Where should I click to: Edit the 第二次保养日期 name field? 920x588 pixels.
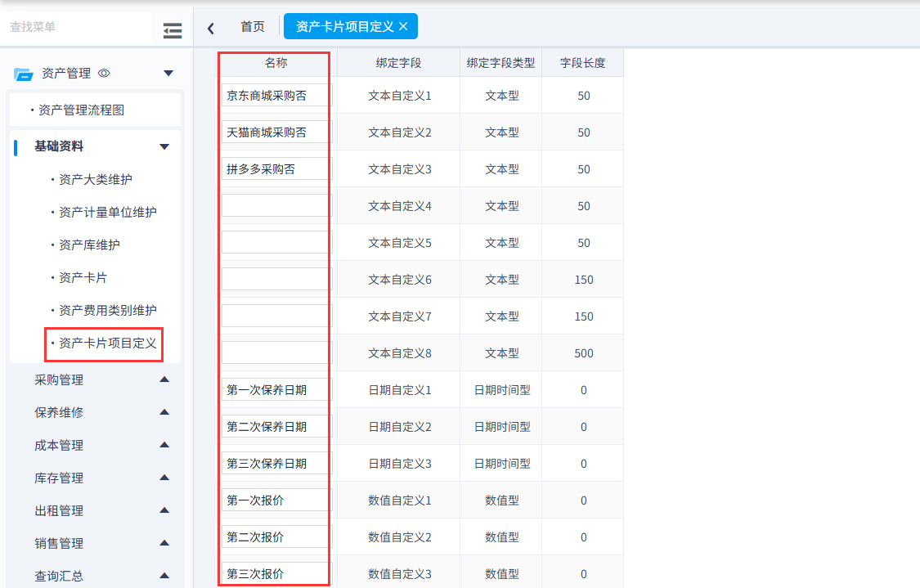[x=276, y=427]
